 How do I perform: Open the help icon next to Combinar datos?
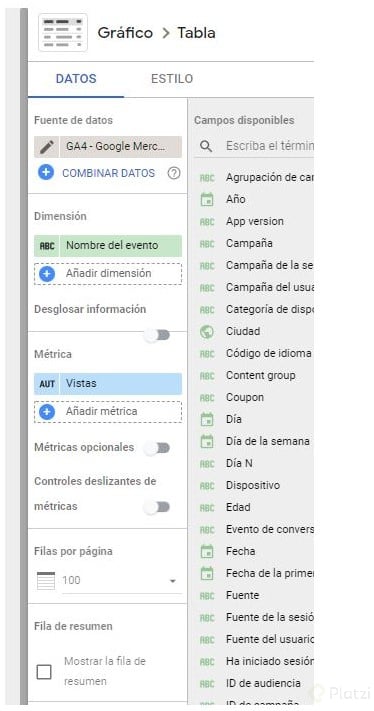click(x=174, y=173)
